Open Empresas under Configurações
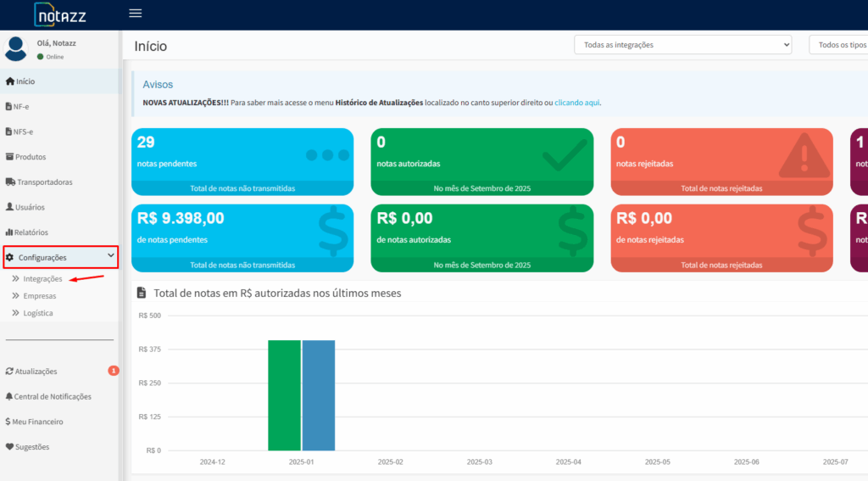 coord(40,296)
